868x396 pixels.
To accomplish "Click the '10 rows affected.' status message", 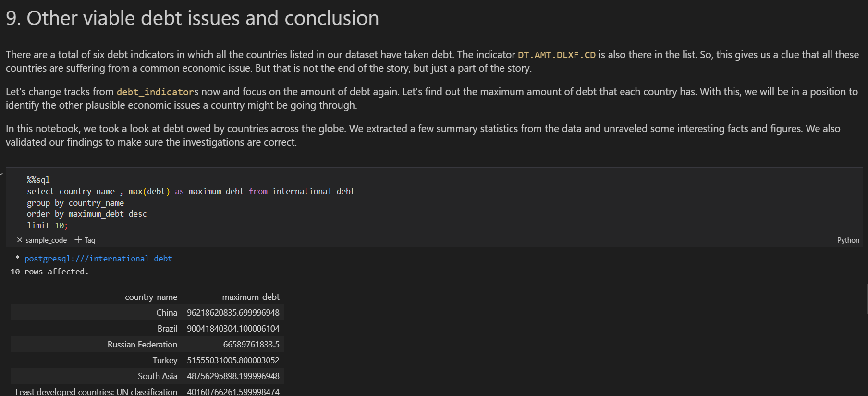I will click(49, 271).
